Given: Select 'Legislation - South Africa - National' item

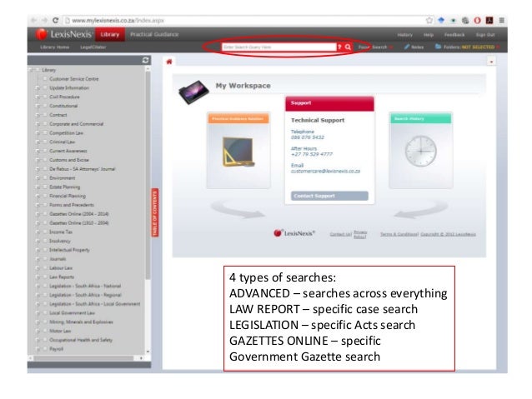Looking at the screenshot, I should (x=85, y=286).
